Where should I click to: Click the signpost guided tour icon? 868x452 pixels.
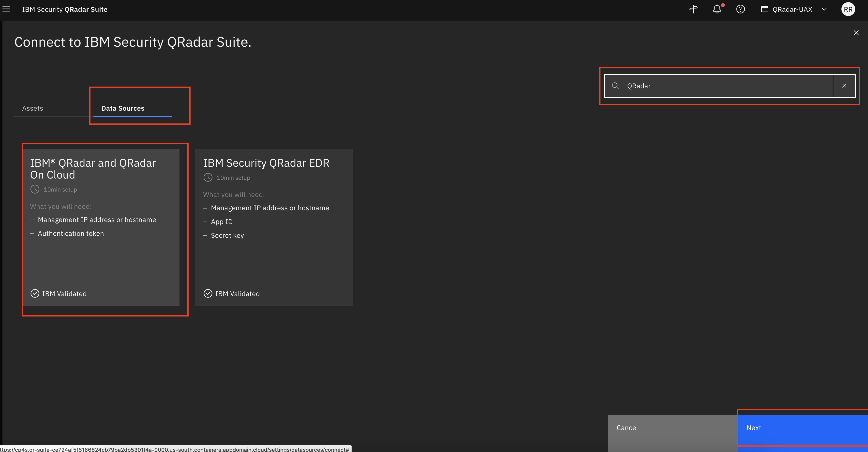693,9
